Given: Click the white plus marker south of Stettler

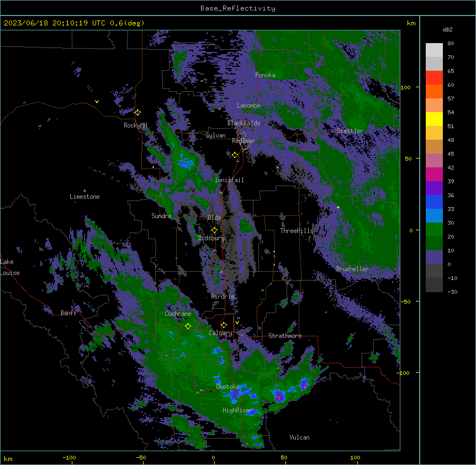Looking at the screenshot, I should point(338,207).
